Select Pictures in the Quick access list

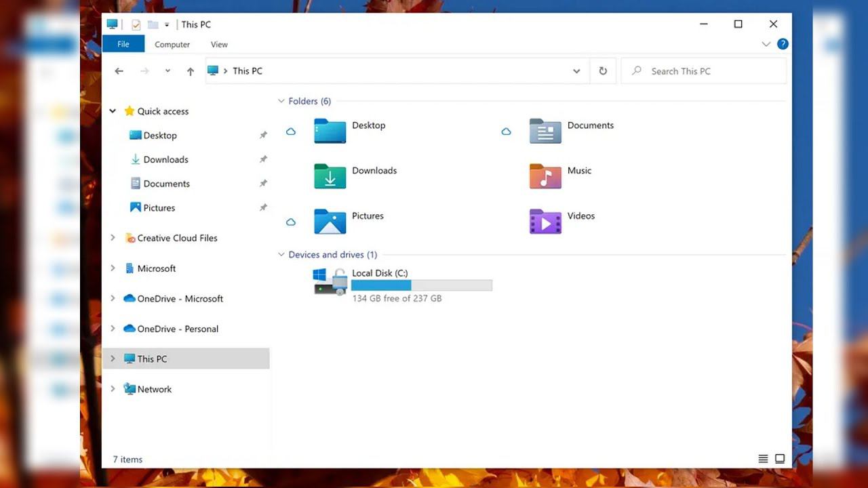[x=159, y=207]
